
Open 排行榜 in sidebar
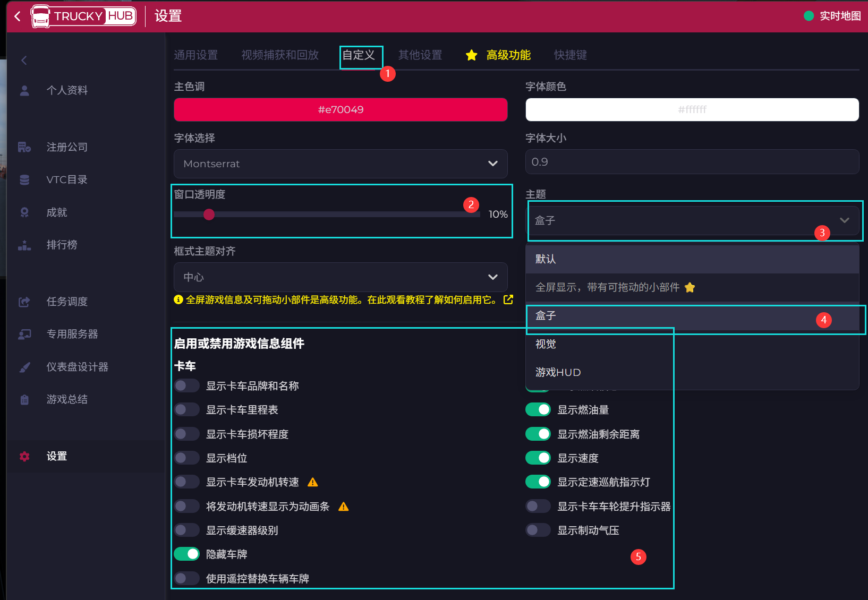(x=62, y=245)
